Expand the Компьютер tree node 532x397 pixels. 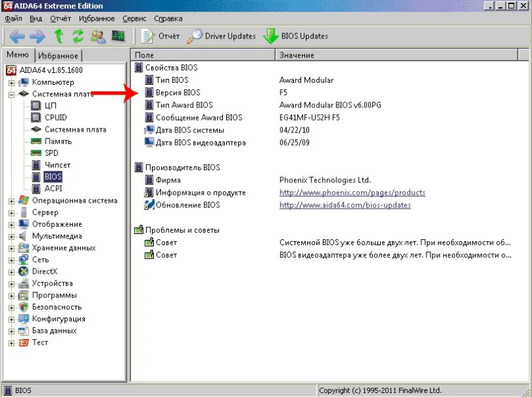coord(11,82)
